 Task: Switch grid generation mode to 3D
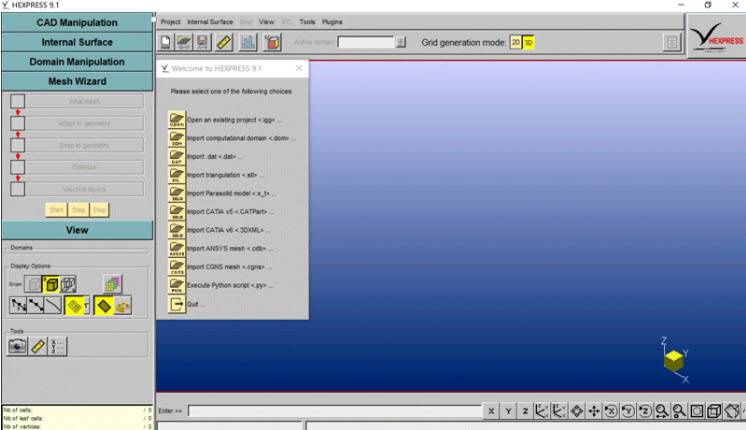(x=528, y=42)
